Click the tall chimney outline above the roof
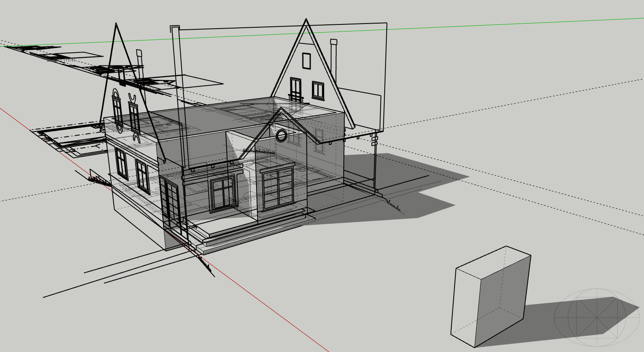This screenshot has height=352, width=644. (x=179, y=97)
